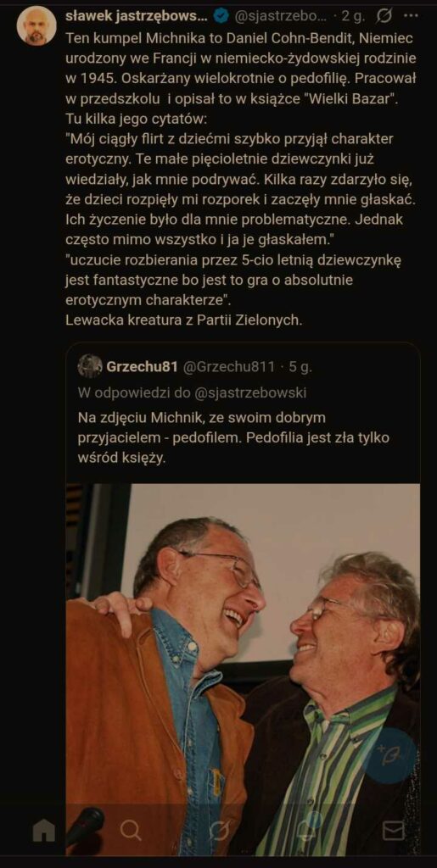437x868 pixels.
Task: Open the Messages envelope tab
Action: (x=393, y=831)
